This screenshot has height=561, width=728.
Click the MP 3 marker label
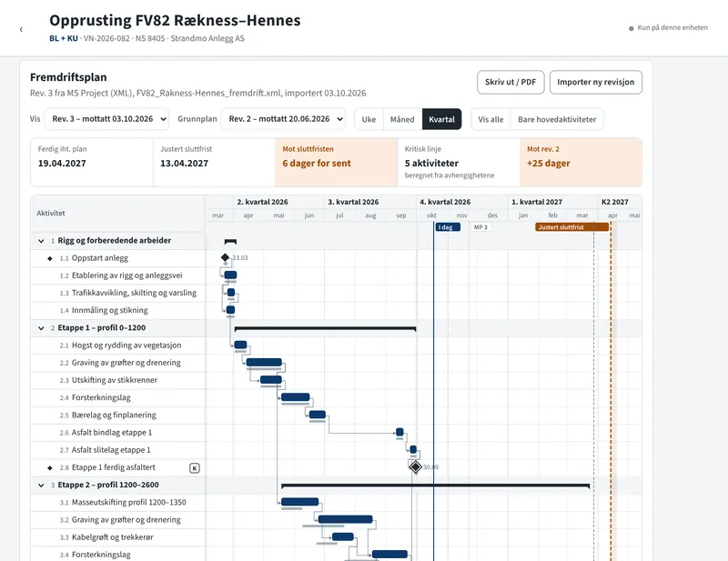pos(480,227)
